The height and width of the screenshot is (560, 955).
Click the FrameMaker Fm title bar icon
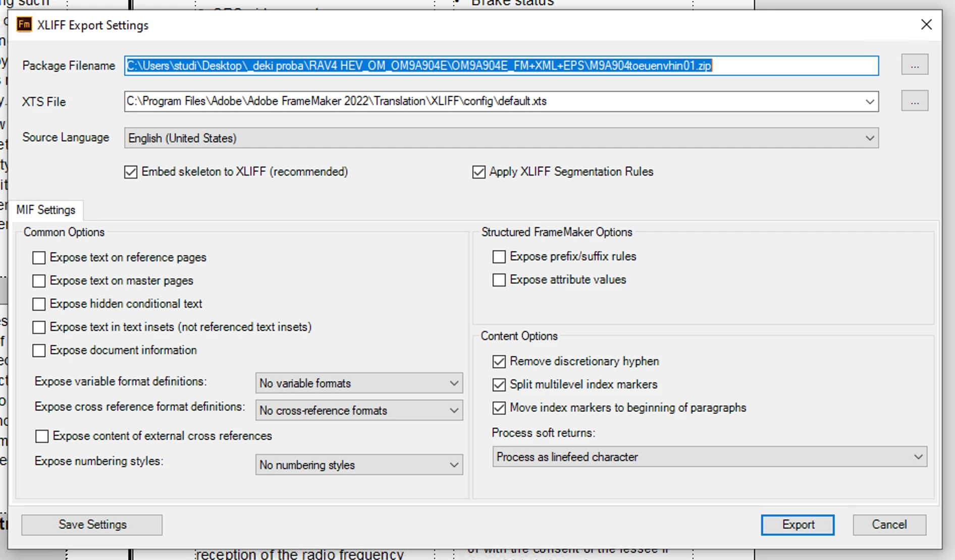(x=24, y=25)
